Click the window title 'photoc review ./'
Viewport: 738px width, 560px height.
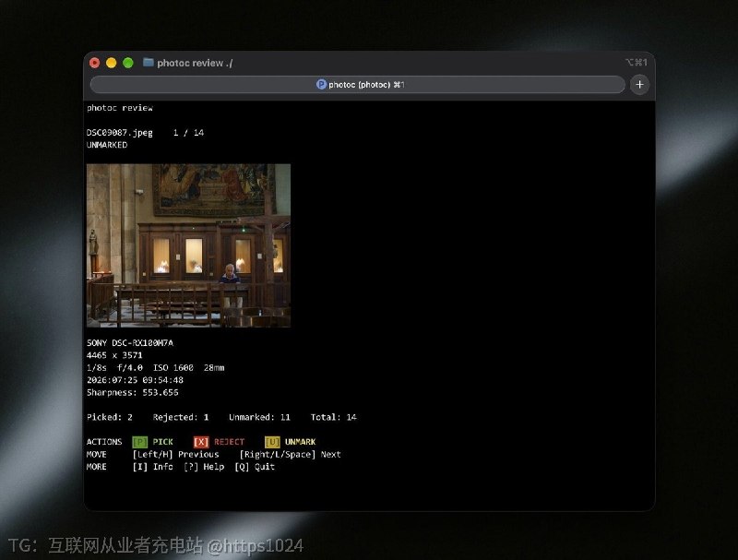click(x=195, y=63)
